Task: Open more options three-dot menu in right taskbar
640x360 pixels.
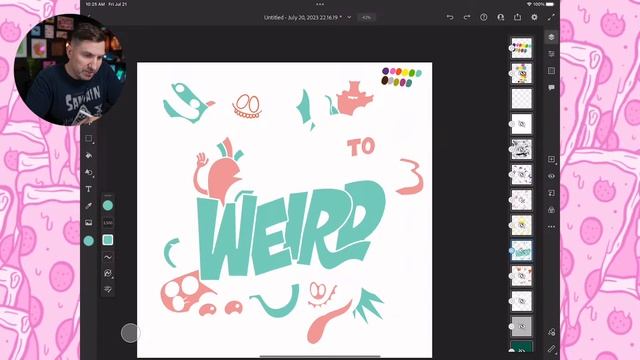Action: (x=551, y=227)
